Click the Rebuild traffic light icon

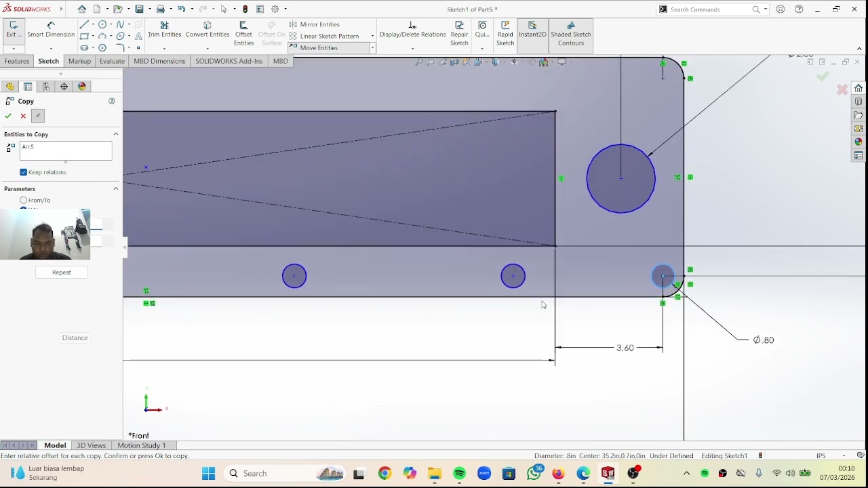pos(245,9)
